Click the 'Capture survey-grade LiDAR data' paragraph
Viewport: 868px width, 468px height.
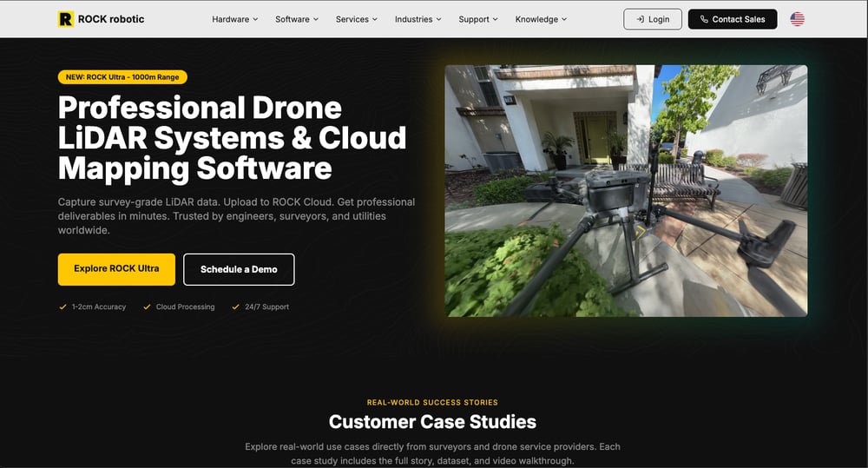[x=236, y=216]
